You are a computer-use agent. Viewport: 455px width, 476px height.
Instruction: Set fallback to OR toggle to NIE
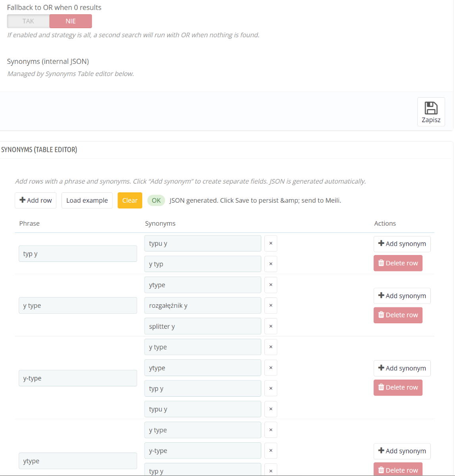[x=71, y=21]
